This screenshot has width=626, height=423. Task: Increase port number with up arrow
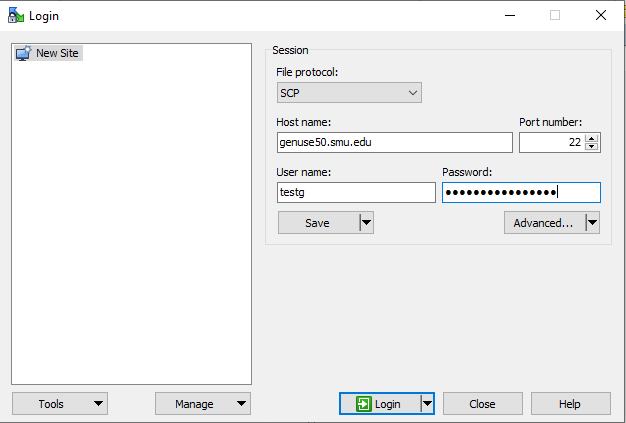[592, 138]
